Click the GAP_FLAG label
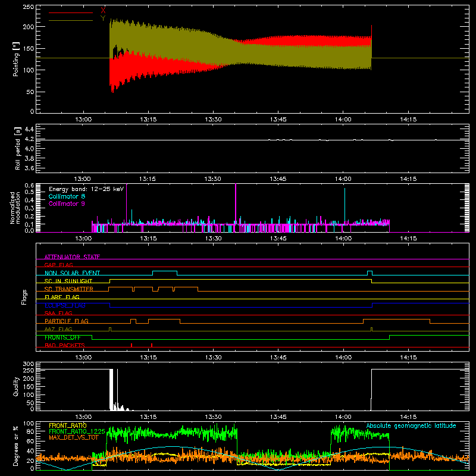Image resolution: width=476 pixels, height=476 pixels. (x=58, y=265)
